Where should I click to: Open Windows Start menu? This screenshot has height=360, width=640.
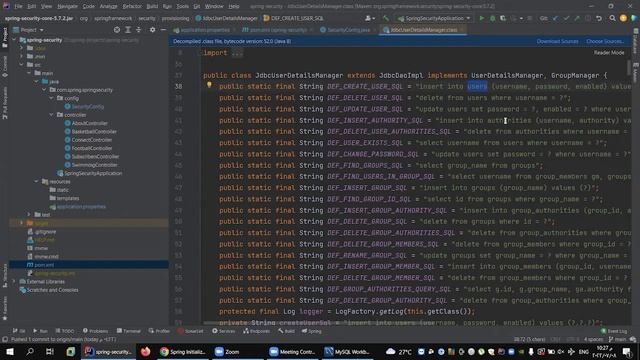(10, 351)
